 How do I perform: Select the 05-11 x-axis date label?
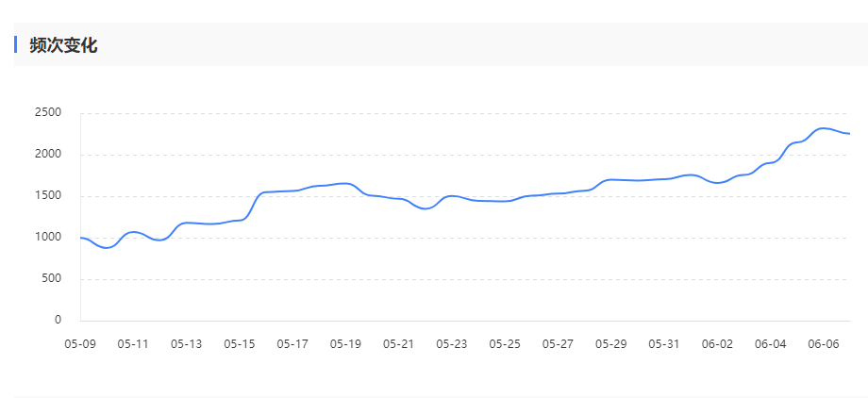pos(133,344)
